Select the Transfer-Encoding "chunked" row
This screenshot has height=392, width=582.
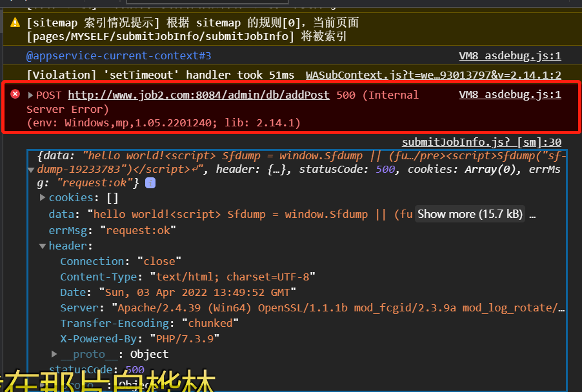(x=149, y=324)
